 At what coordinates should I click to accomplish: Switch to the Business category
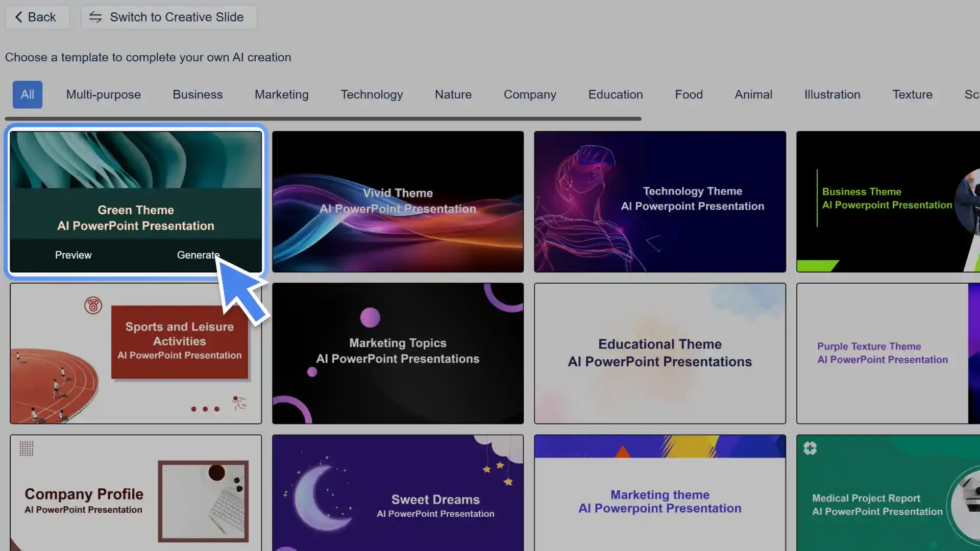pyautogui.click(x=198, y=94)
